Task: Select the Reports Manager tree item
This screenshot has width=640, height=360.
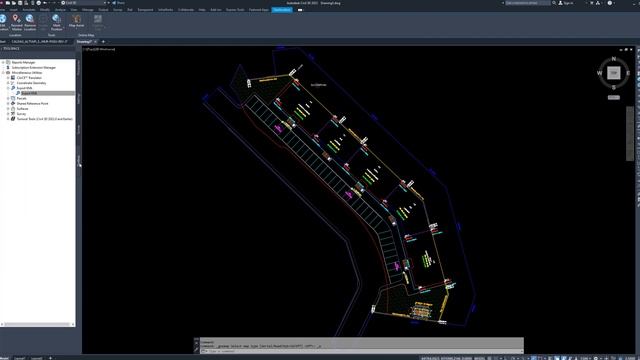Action: [x=23, y=62]
